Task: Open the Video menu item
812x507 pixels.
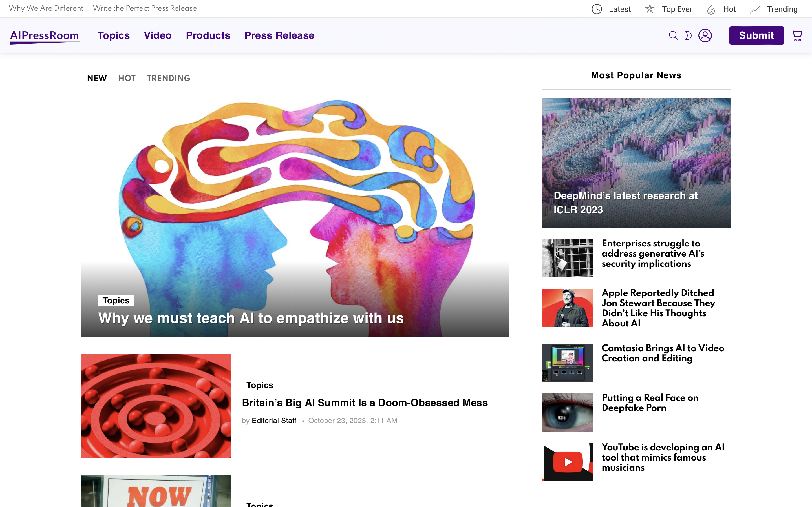Action: 158,35
